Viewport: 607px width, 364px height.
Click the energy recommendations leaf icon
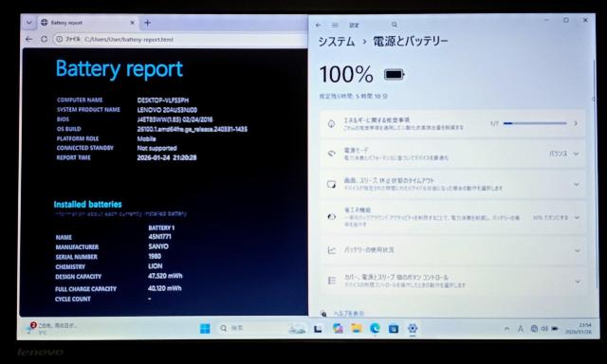(331, 124)
